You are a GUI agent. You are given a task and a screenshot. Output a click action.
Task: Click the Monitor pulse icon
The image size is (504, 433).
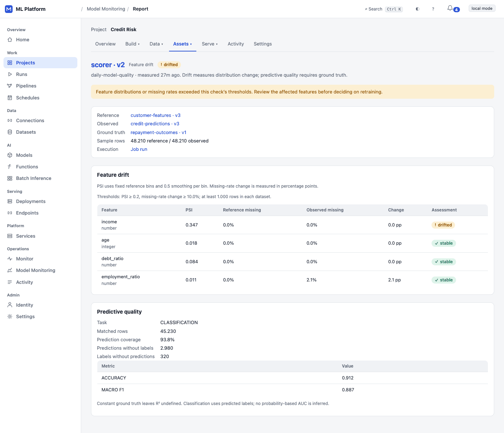pos(10,259)
